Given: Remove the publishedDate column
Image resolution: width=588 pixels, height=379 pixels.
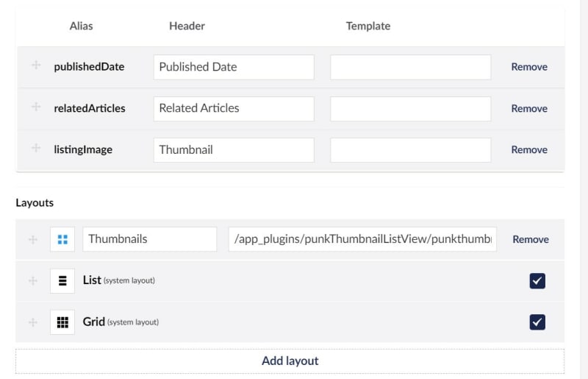Looking at the screenshot, I should point(529,67).
